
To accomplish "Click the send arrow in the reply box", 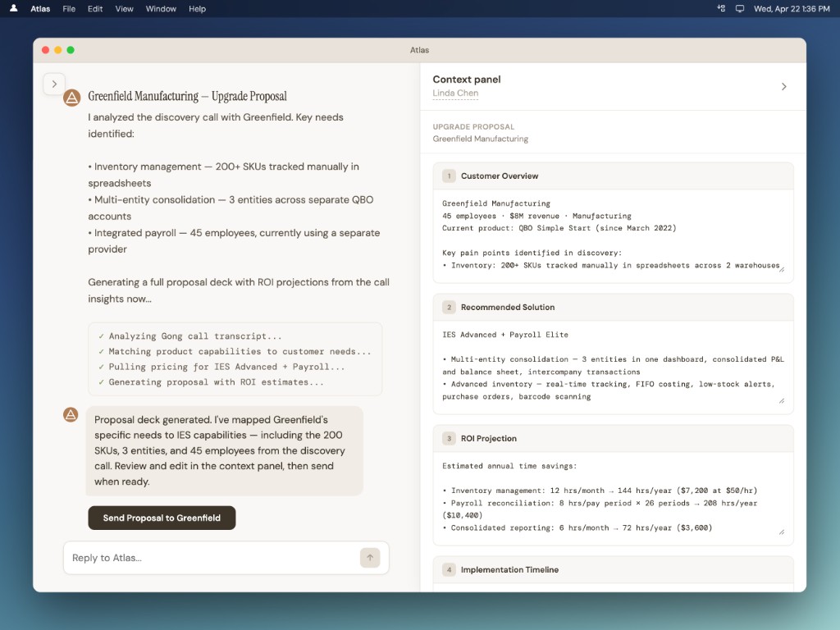I will [370, 558].
